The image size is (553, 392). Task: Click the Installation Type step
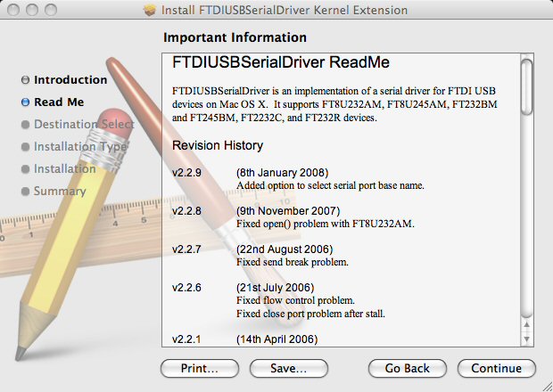pos(80,146)
